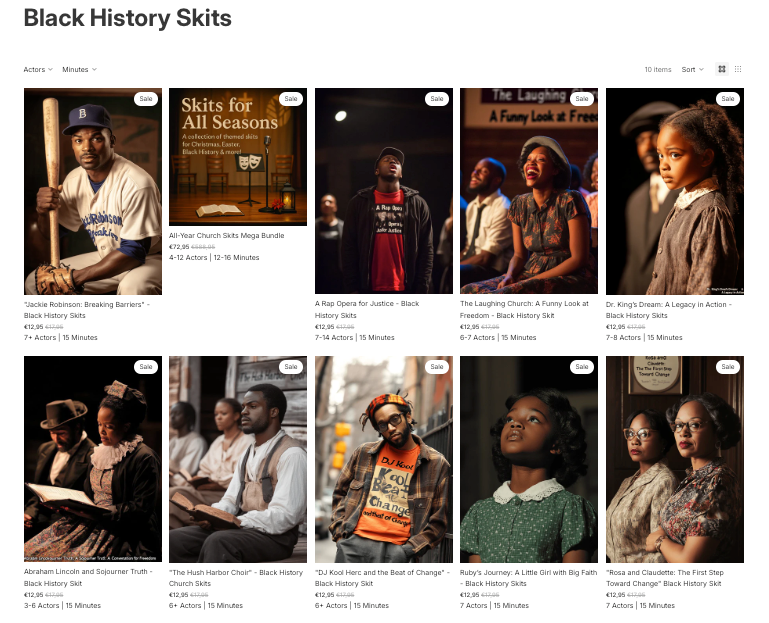Click the Sale badge on DJ Kool Herc image

click(x=437, y=367)
